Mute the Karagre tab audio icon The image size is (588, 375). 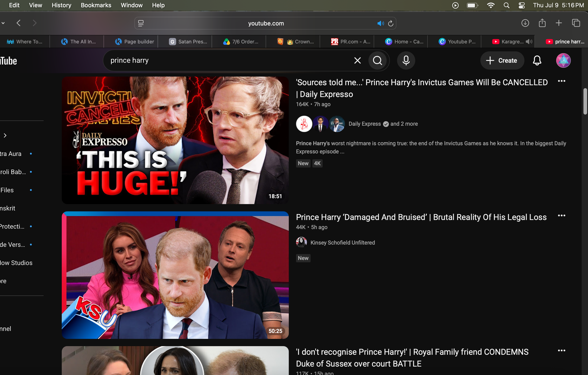point(529,42)
